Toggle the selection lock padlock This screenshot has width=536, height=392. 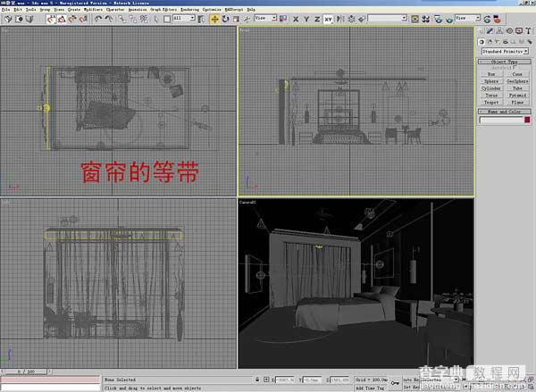257,379
